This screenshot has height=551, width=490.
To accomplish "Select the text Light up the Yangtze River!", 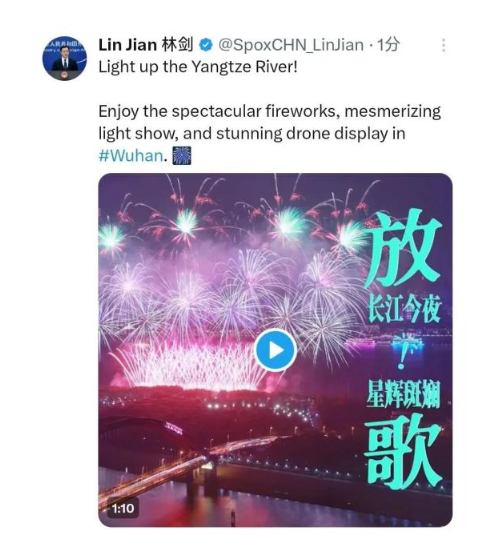I will click(198, 67).
